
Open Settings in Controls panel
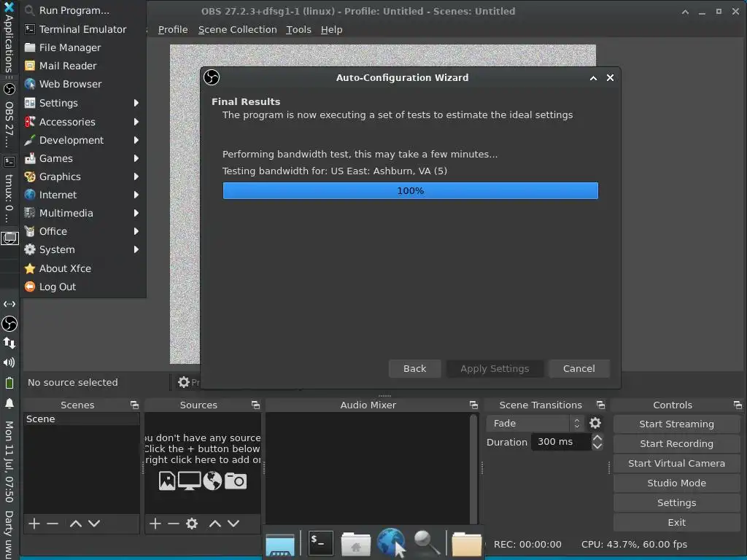(676, 502)
